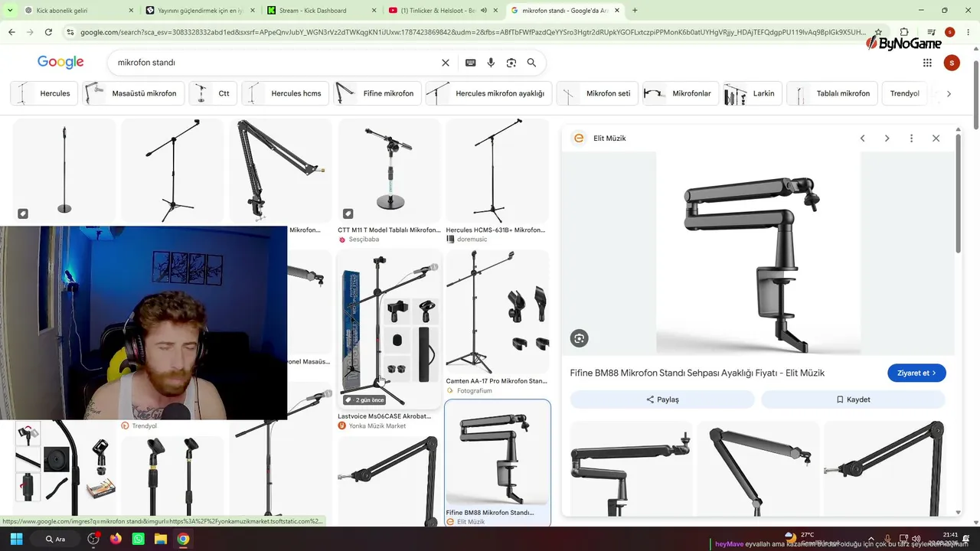980x551 pixels.
Task: Open the 27°C weather widget
Action: pyautogui.click(x=800, y=538)
